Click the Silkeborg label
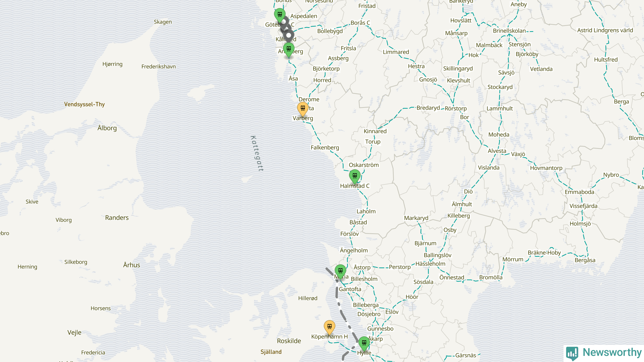 [76, 262]
